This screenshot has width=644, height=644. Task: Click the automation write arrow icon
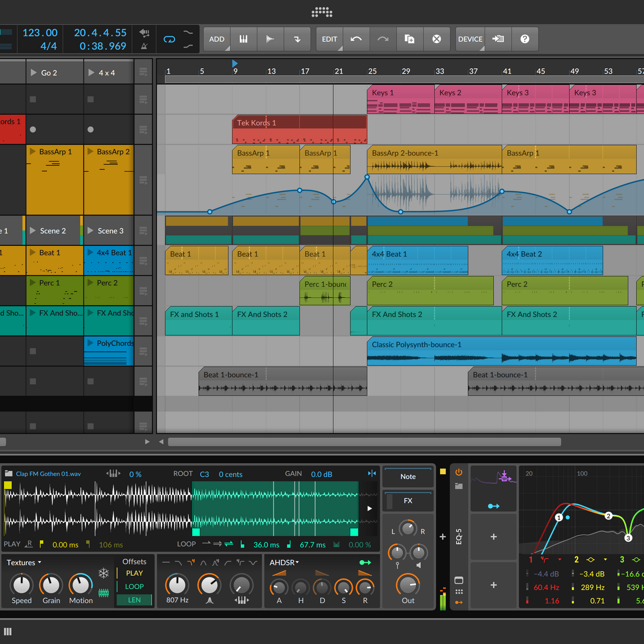click(x=144, y=32)
